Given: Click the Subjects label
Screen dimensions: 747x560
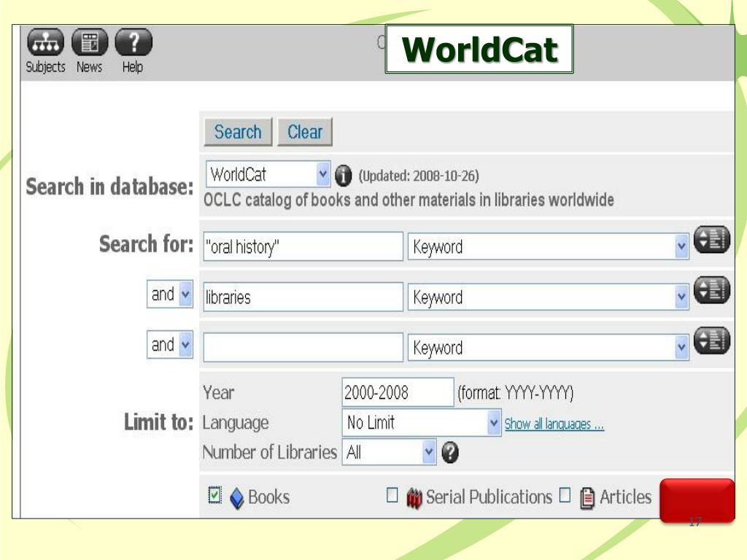Looking at the screenshot, I should [x=46, y=67].
